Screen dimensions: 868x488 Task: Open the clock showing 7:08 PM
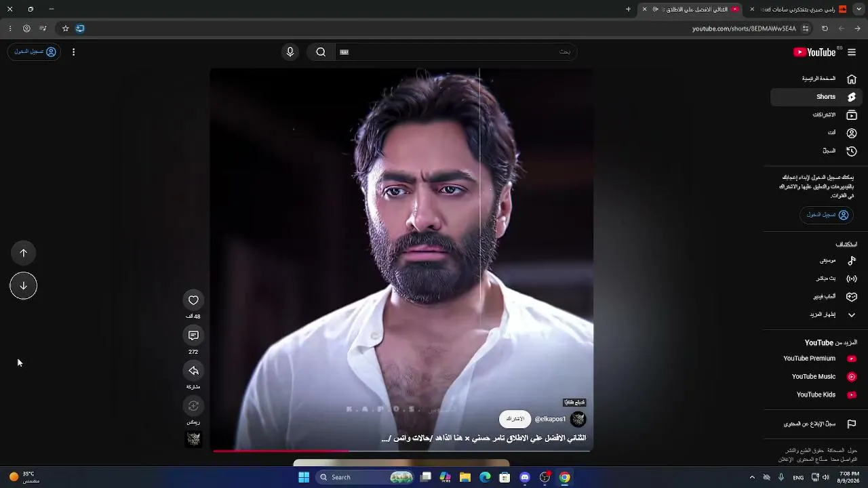click(x=849, y=477)
